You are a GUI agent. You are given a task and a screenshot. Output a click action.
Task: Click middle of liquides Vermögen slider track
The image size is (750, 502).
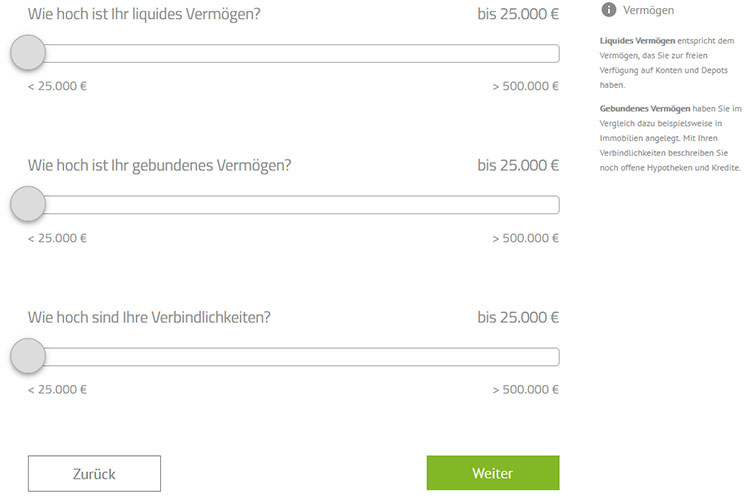[294, 53]
